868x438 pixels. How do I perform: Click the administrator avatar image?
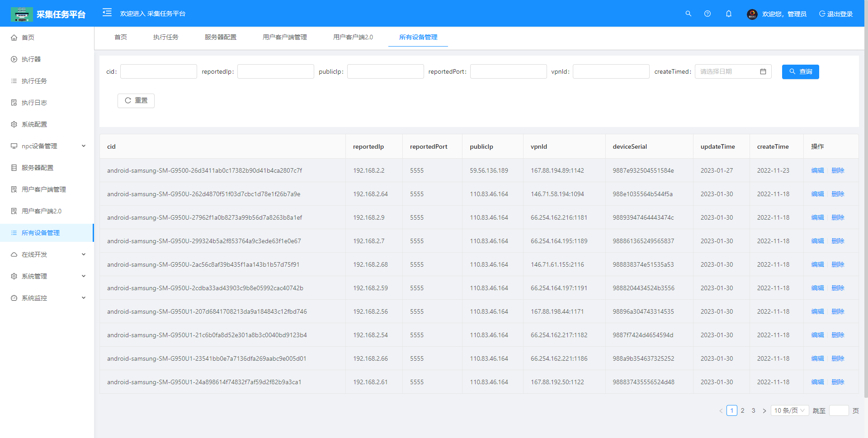click(752, 14)
